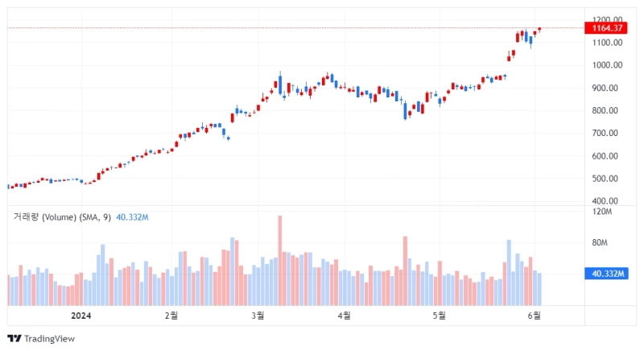Click the red dotted current-price line

tap(322, 28)
